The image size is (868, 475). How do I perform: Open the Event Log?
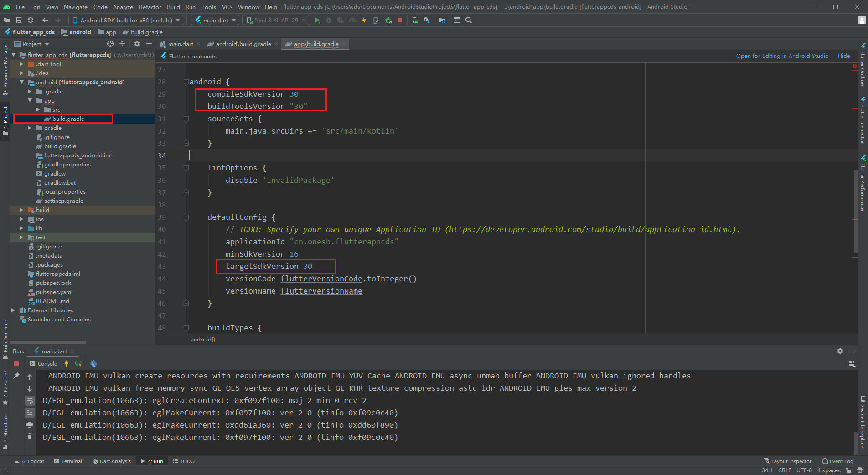click(837, 461)
